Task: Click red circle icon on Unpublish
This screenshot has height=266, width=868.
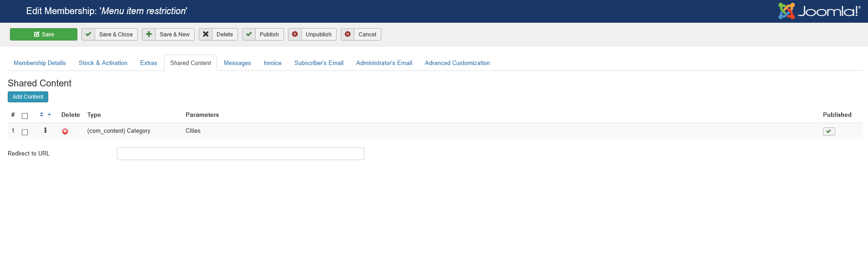Action: coord(295,34)
